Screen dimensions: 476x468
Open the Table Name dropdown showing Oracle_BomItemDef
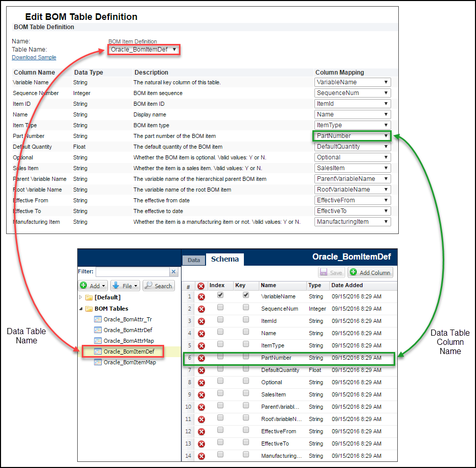(143, 50)
